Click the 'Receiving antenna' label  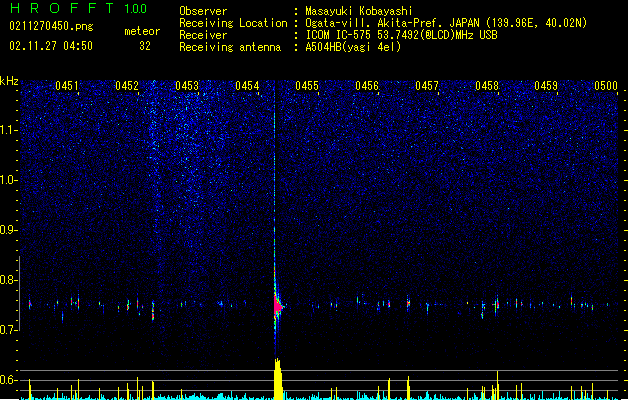pos(230,47)
